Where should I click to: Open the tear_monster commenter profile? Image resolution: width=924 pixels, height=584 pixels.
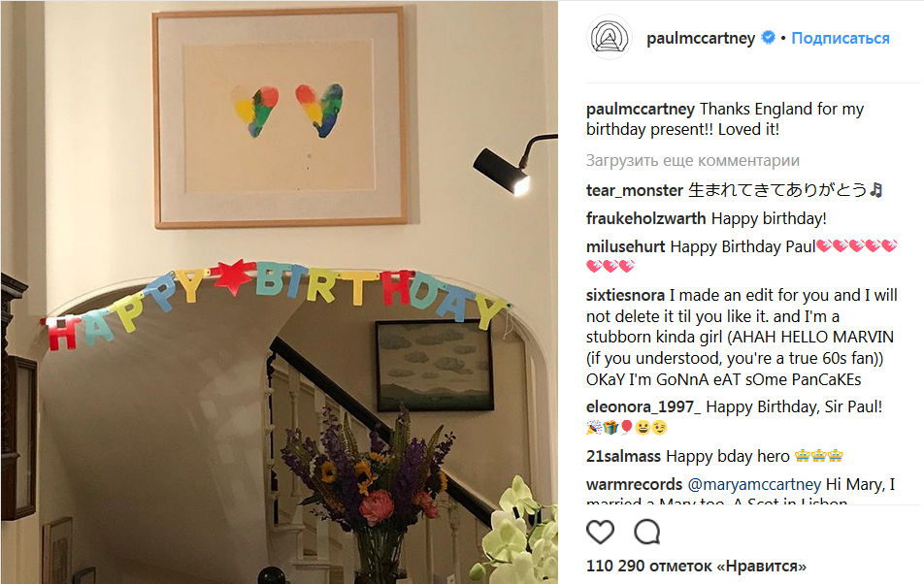coord(635,189)
